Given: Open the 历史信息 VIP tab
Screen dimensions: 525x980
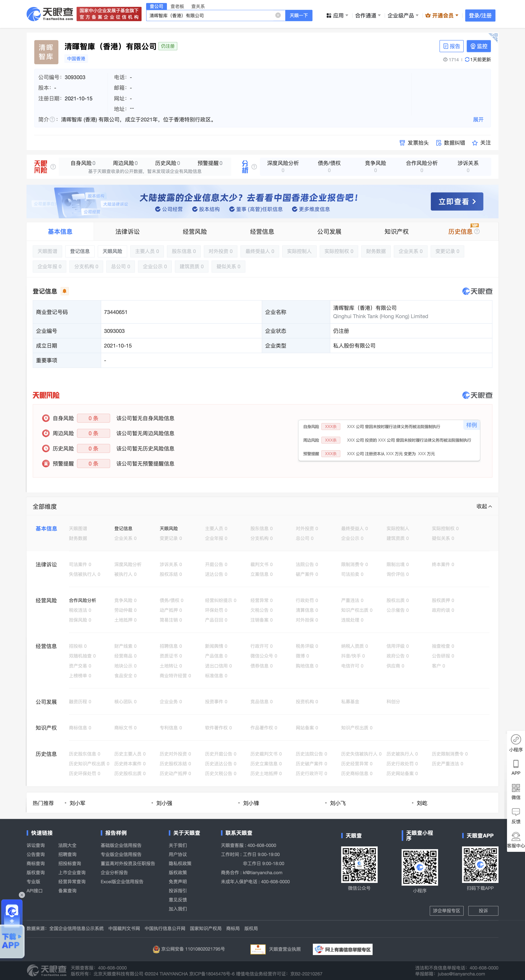Looking at the screenshot, I should [x=460, y=231].
